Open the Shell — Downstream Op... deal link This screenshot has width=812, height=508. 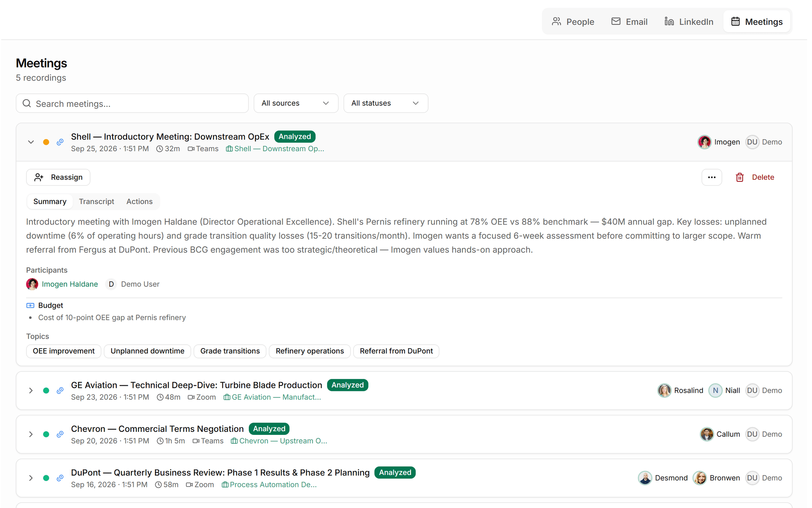click(x=275, y=149)
